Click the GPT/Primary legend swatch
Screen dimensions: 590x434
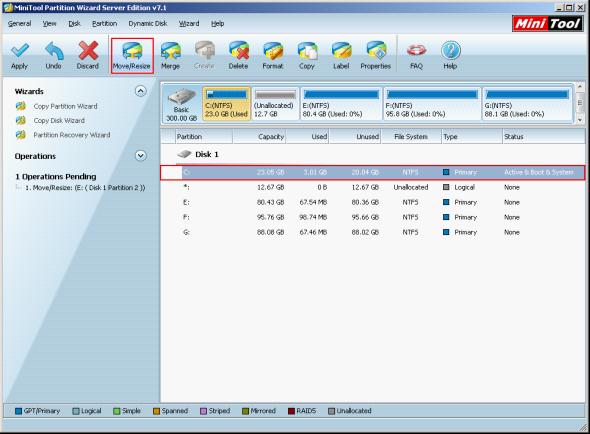coord(18,411)
